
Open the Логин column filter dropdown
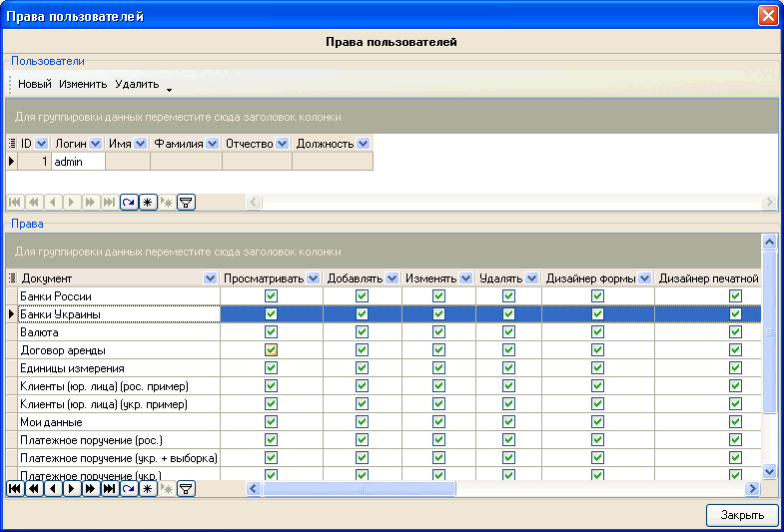coord(96,144)
